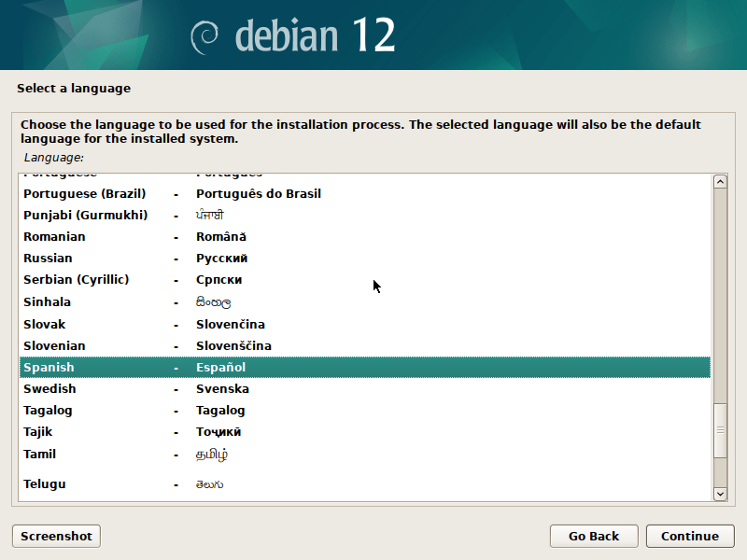Viewport: 747px width, 560px height.
Task: Select Swedish in the language list
Action: pyautogui.click(x=365, y=388)
